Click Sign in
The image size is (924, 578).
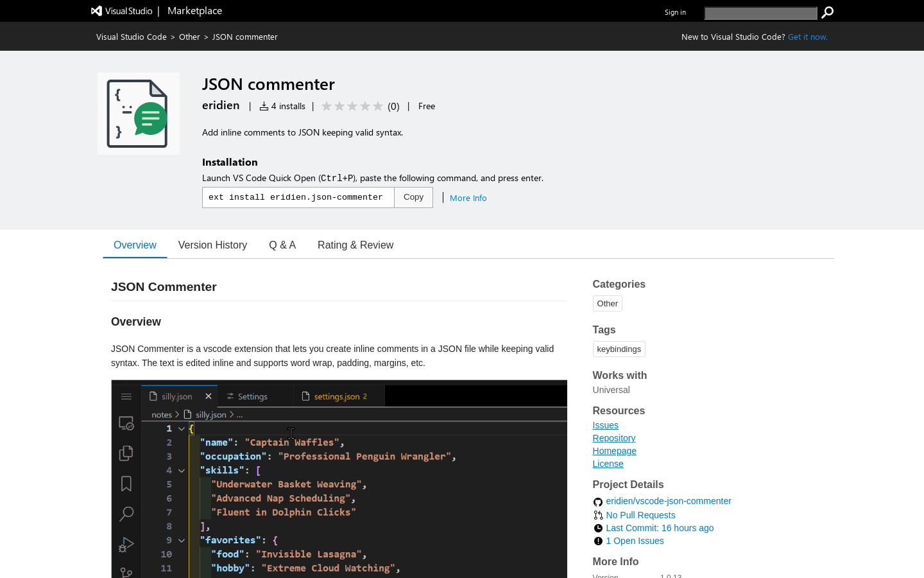click(675, 12)
